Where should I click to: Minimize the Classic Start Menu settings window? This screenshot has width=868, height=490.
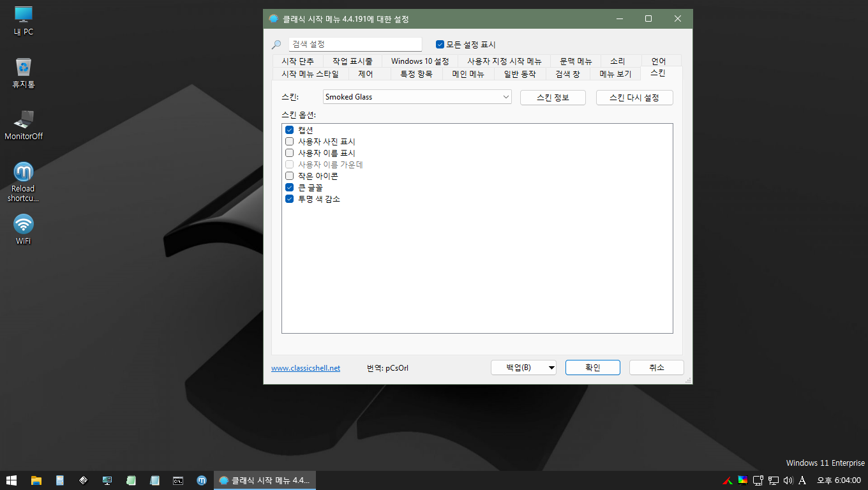tap(619, 19)
